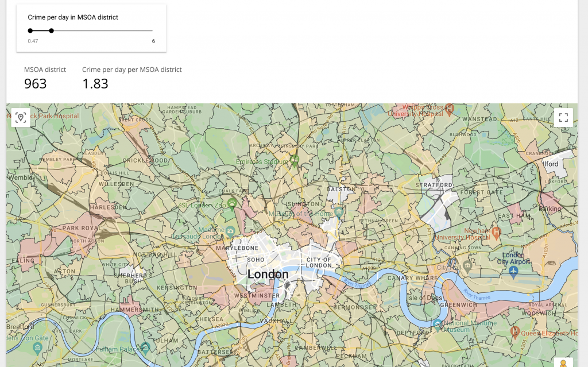Click the London city label on map
The image size is (588, 367).
click(268, 275)
